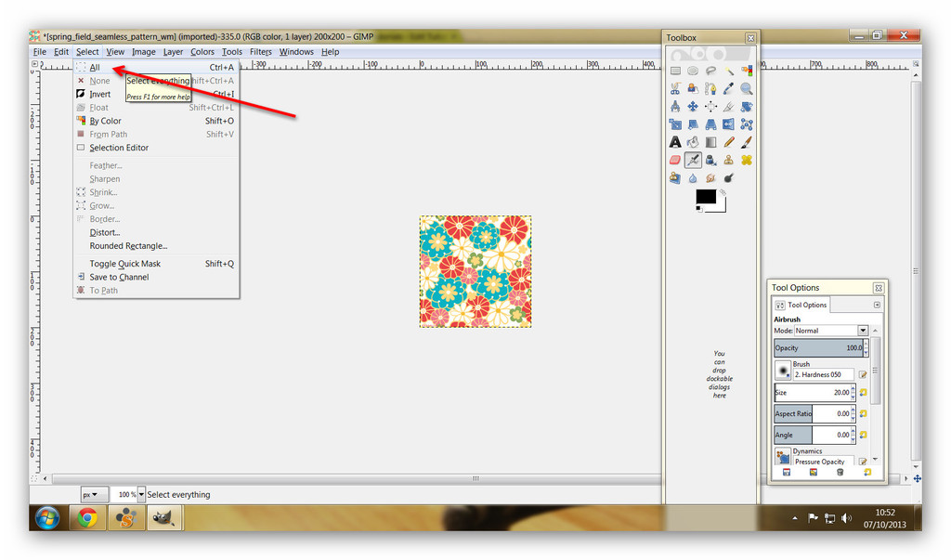Click the horizontal canvas scrollbar
951x560 pixels.
[x=475, y=478]
